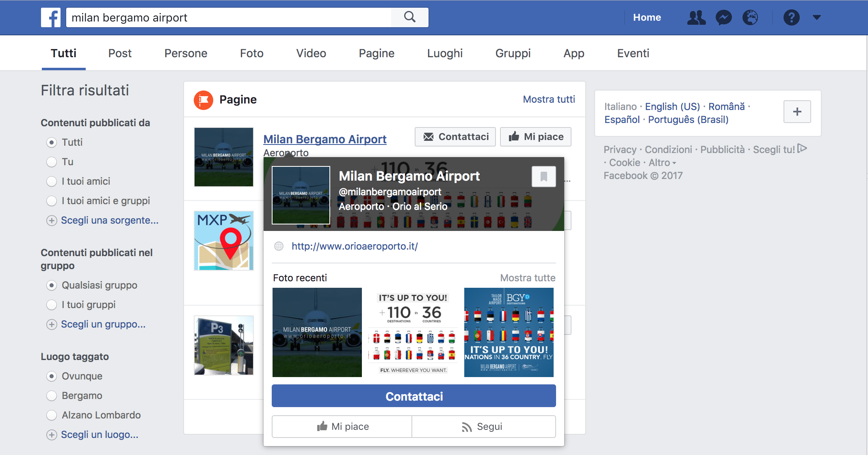Open friend requests icon

[696, 17]
